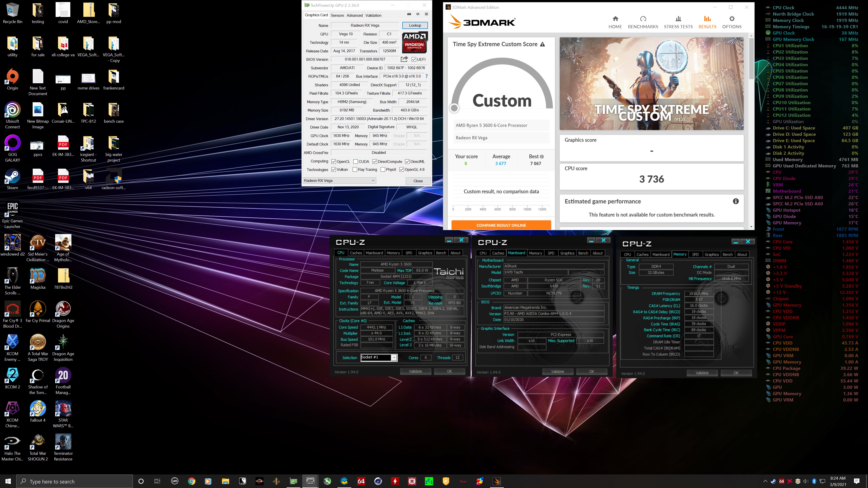Toggle the Ray Tracing checkbox
The image size is (868, 488).
(x=355, y=169)
